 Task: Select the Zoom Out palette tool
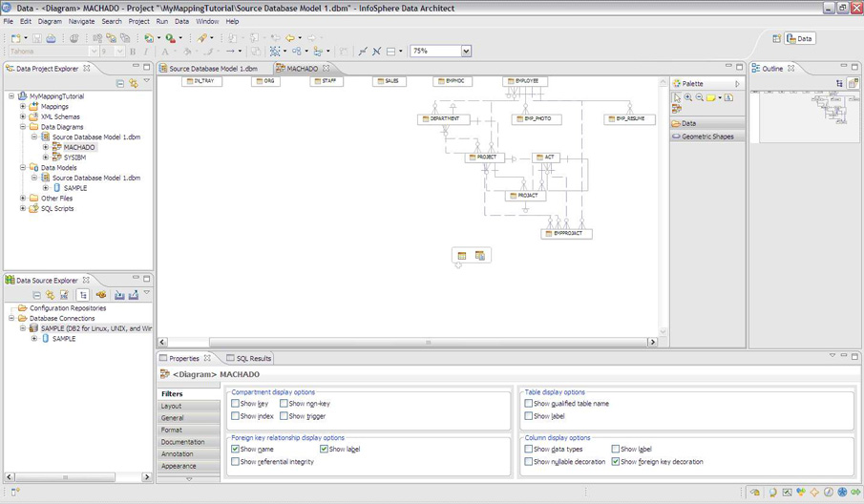point(699,97)
